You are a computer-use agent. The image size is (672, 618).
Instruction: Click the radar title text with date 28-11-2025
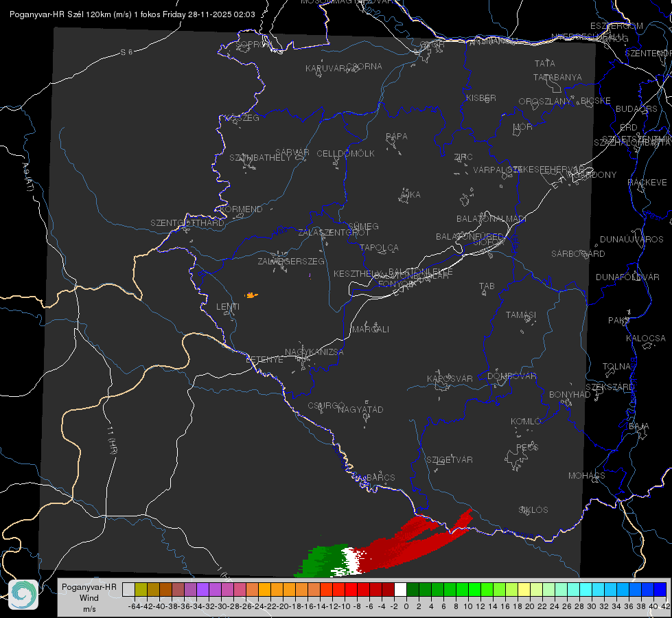pos(132,14)
